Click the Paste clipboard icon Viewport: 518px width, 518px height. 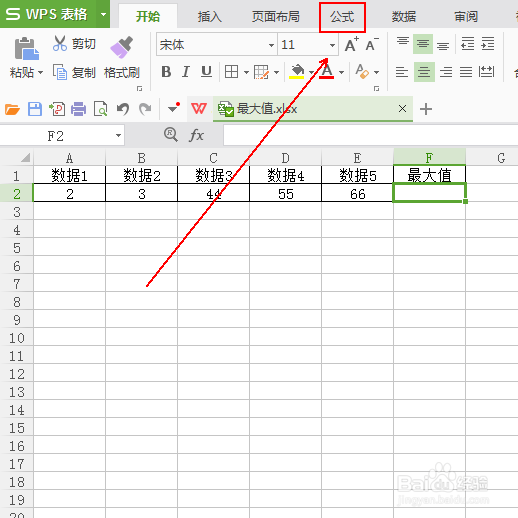pyautogui.click(x=27, y=49)
